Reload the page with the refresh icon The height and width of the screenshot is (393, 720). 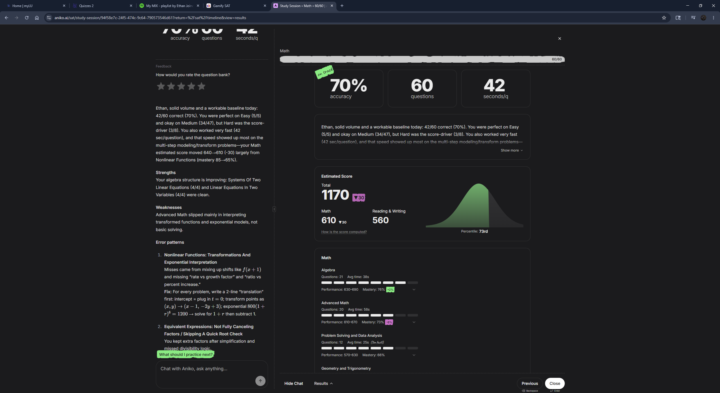(x=27, y=17)
